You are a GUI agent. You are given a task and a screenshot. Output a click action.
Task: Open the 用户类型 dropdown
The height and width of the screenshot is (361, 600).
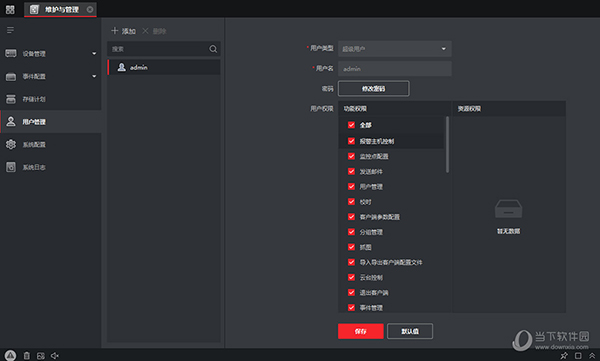[x=395, y=49]
